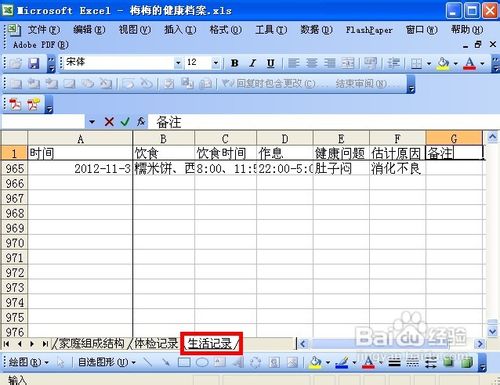The width and height of the screenshot is (500, 385).
Task: Toggle Underline formatting
Action: [271, 63]
